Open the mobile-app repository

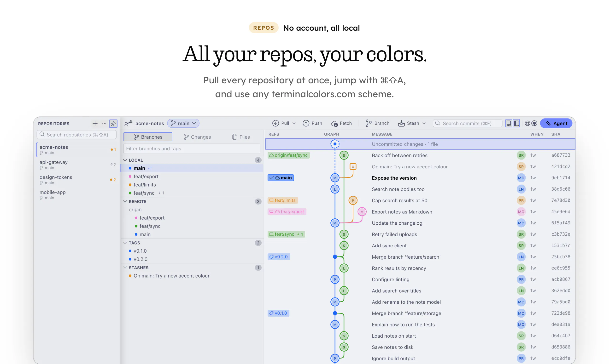coord(77,195)
